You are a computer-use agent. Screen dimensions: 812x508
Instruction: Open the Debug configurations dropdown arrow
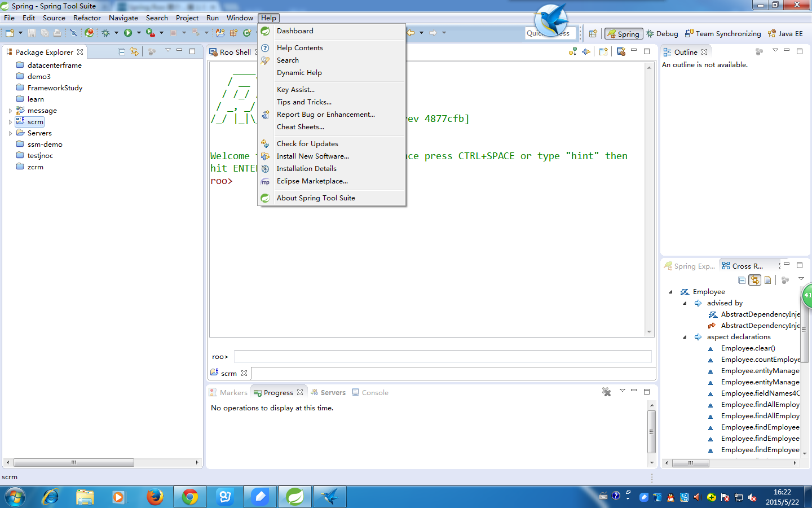pyautogui.click(x=116, y=33)
